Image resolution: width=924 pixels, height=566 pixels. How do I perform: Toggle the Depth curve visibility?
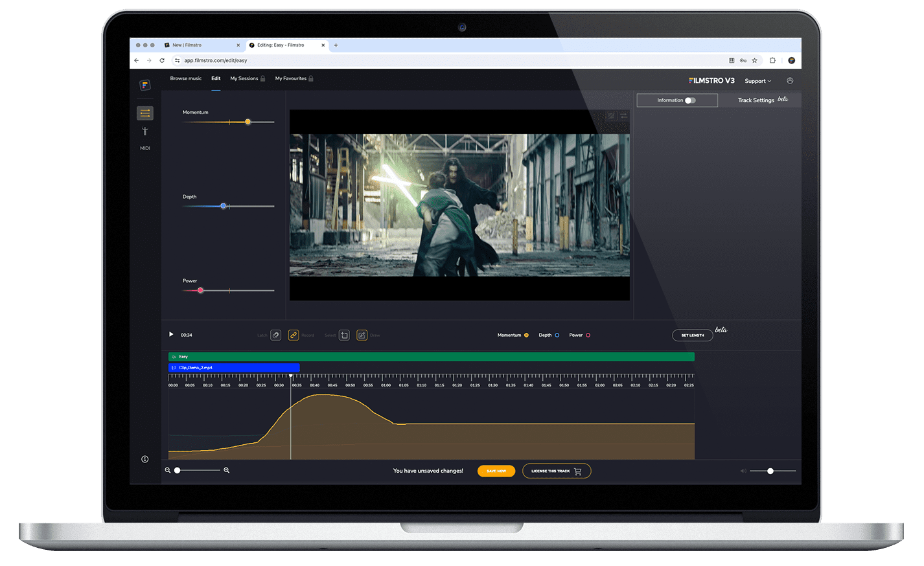click(557, 335)
